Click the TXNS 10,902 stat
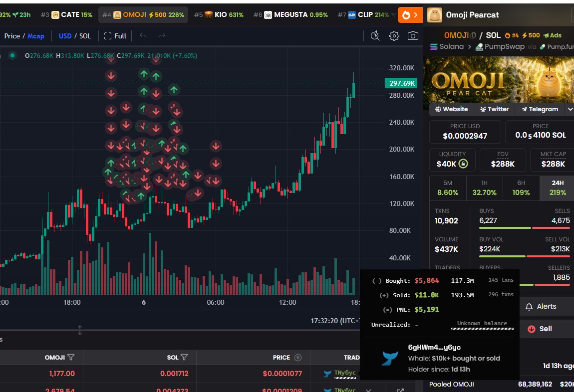This screenshot has width=574, height=392. click(446, 216)
